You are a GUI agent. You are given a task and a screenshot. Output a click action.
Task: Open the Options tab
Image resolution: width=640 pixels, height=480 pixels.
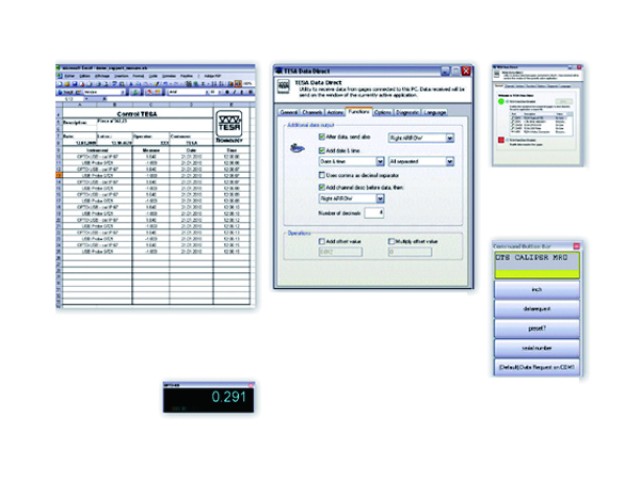[x=382, y=112]
